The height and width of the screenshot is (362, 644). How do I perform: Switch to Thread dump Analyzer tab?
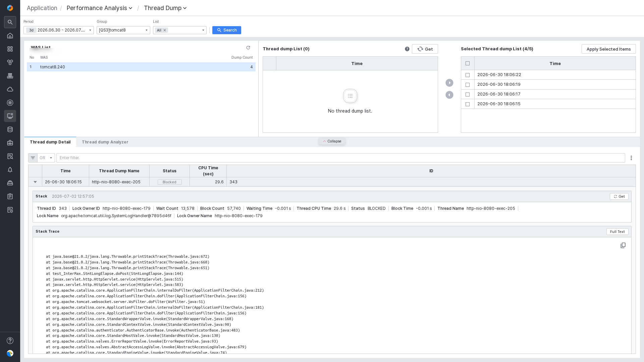[x=105, y=142]
